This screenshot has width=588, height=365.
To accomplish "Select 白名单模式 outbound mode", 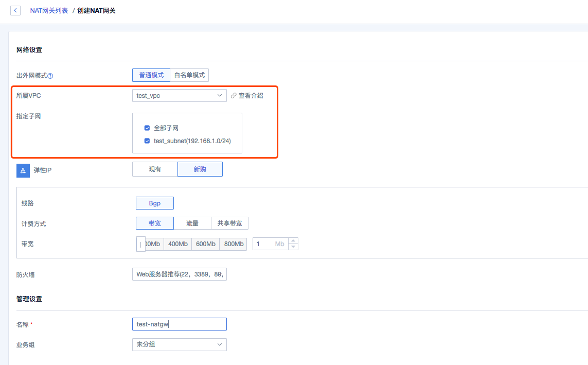I will [189, 75].
